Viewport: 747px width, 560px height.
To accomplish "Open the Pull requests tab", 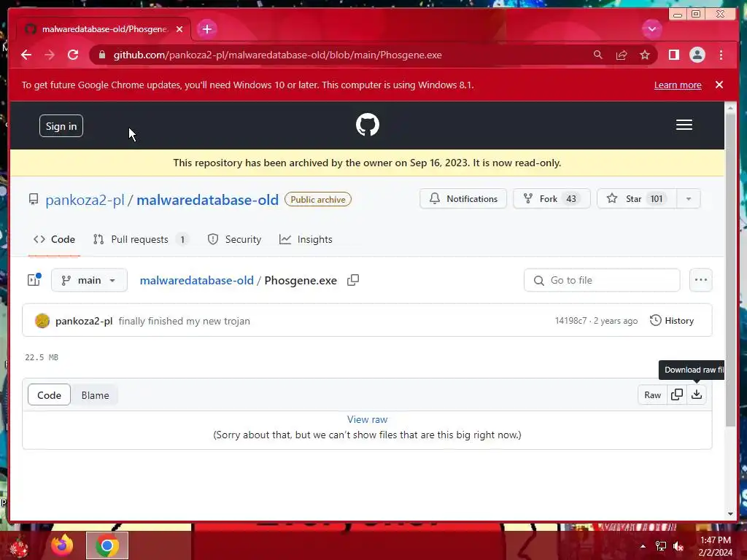I will coord(141,239).
